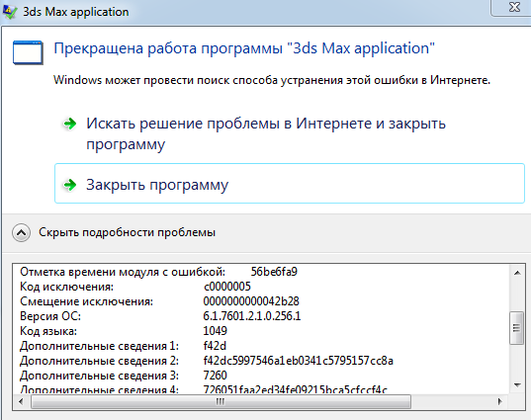Choose 'Закрыть программу' option

(x=290, y=184)
